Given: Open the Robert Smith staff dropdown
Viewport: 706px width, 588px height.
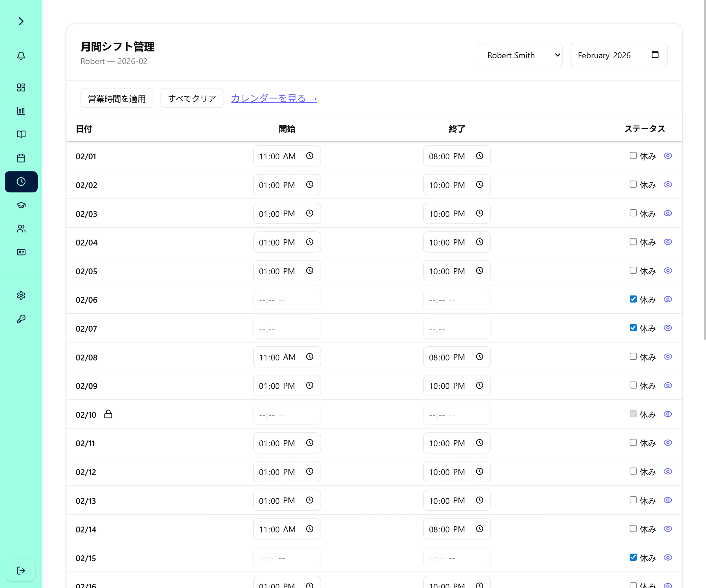Looking at the screenshot, I should point(520,55).
